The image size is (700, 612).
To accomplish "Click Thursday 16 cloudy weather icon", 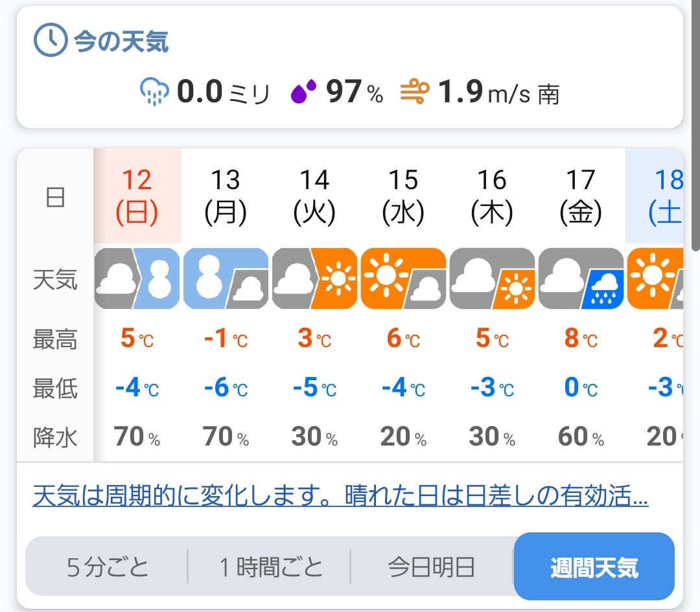I will click(x=492, y=278).
